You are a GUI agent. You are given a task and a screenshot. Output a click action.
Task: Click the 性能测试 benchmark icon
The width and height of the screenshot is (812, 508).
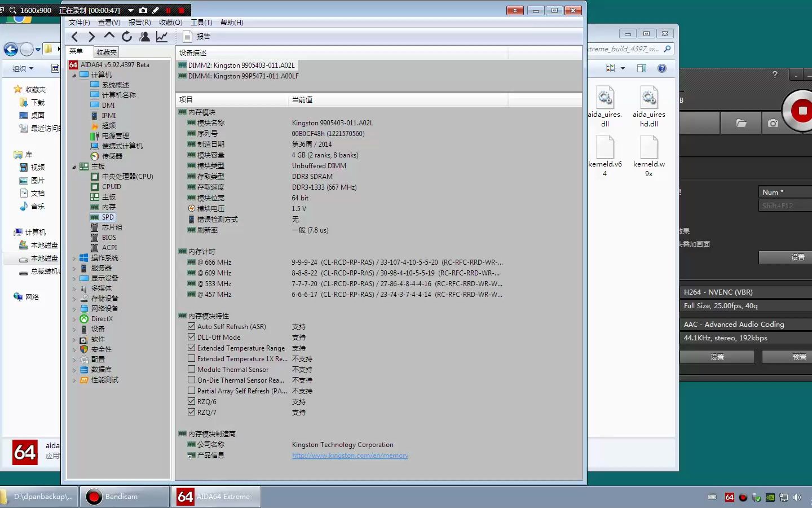coord(84,380)
